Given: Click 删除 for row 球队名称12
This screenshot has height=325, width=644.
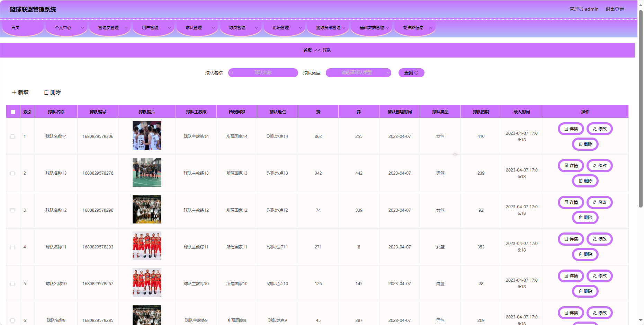Looking at the screenshot, I should point(585,218).
